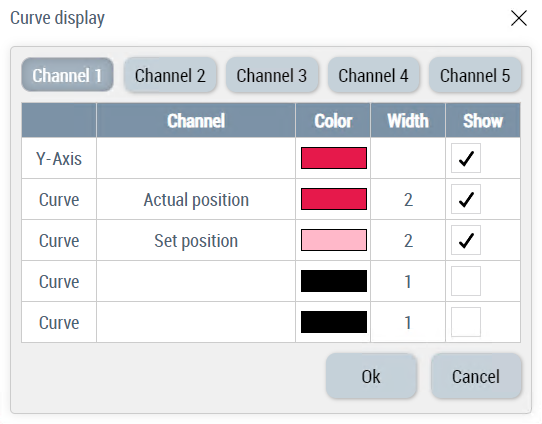542x424 pixels.
Task: Open the Channel 4 tab
Action: [373, 75]
